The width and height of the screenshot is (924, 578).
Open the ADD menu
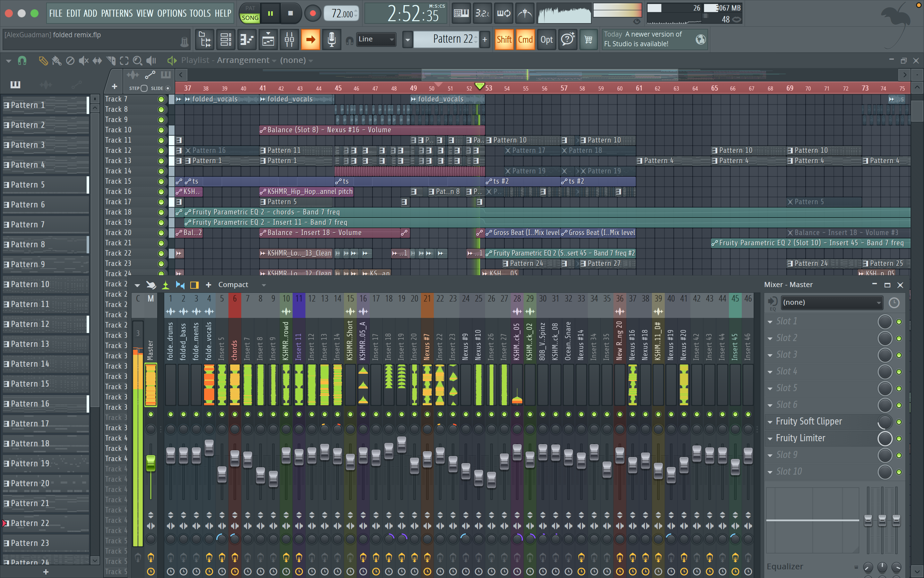click(90, 13)
